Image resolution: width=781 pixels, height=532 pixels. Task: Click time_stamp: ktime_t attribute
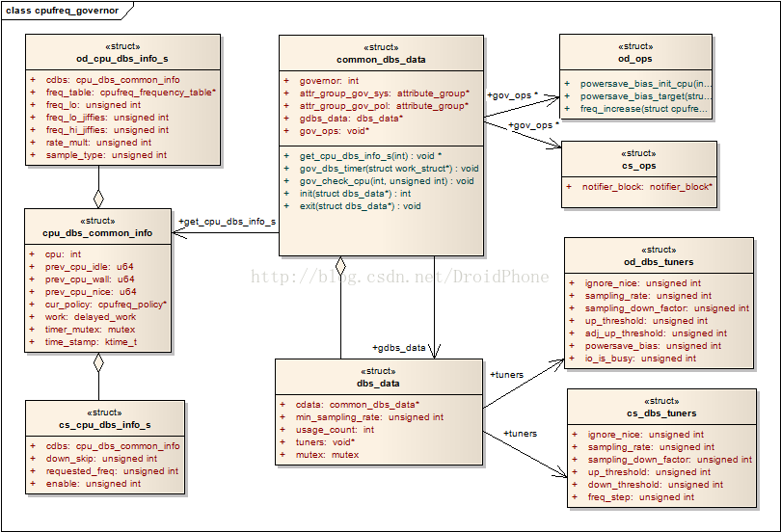91,342
